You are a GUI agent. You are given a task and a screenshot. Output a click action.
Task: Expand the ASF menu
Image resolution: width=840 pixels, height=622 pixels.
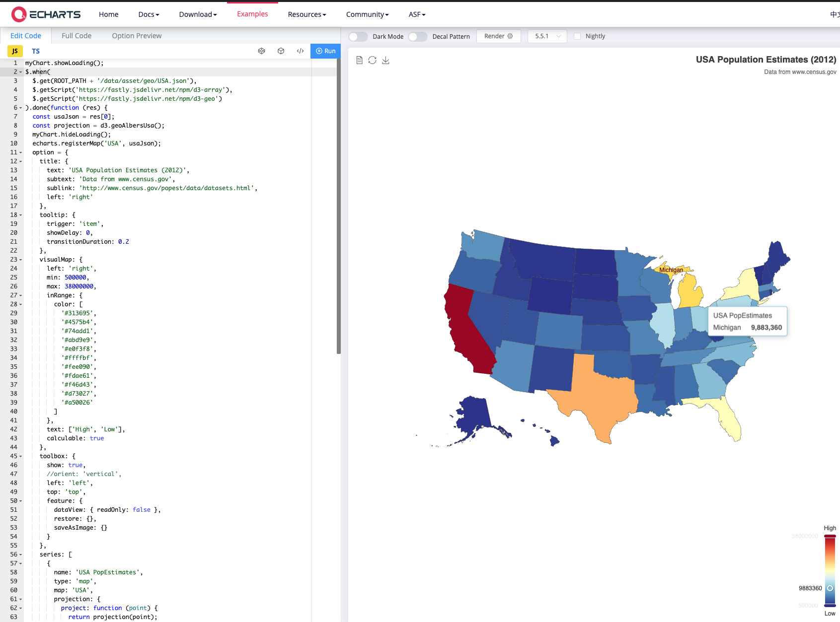[x=417, y=14]
